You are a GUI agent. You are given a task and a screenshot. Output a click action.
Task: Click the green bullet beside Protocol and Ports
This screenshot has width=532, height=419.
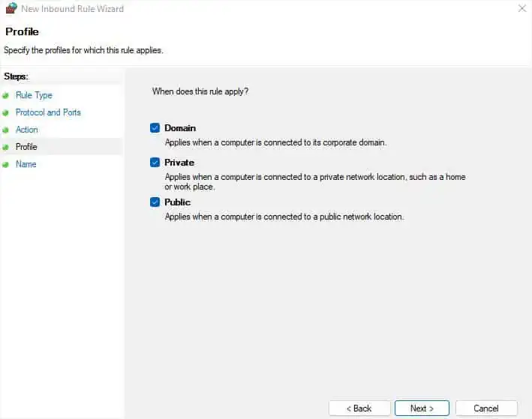pos(6,113)
